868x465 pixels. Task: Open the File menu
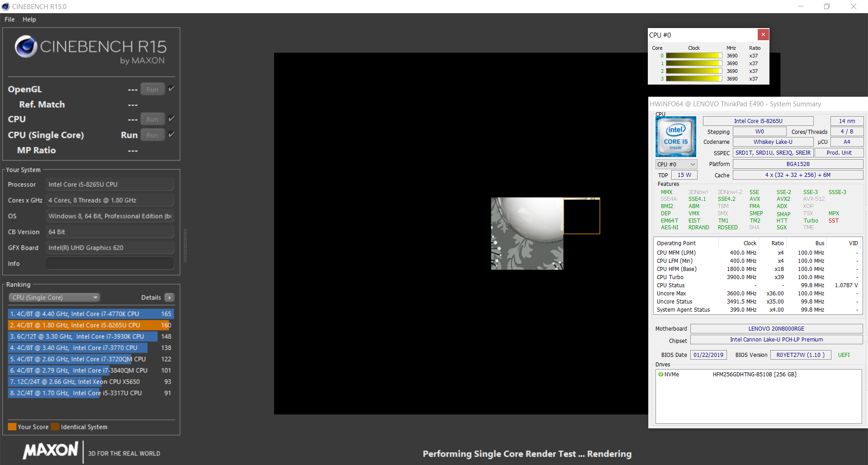pyautogui.click(x=9, y=19)
